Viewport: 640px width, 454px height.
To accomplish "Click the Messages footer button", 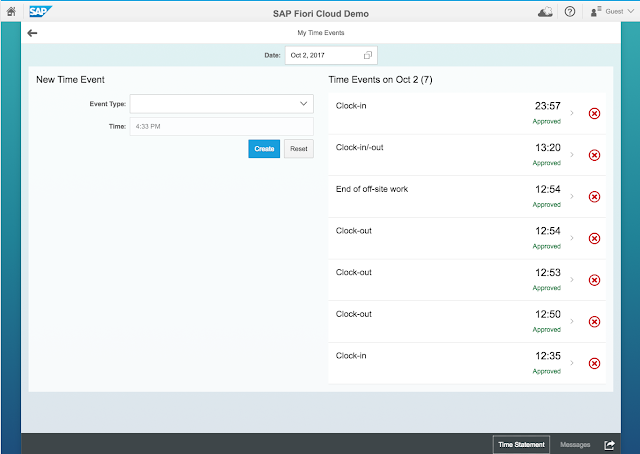I will click(x=575, y=445).
